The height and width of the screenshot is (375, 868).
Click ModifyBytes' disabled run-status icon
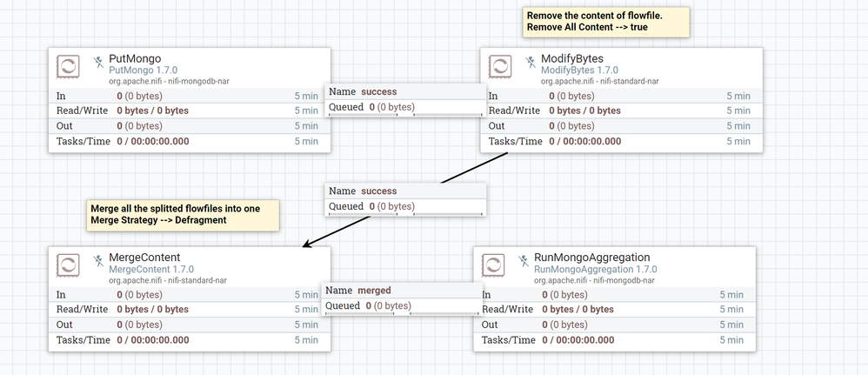(531, 62)
